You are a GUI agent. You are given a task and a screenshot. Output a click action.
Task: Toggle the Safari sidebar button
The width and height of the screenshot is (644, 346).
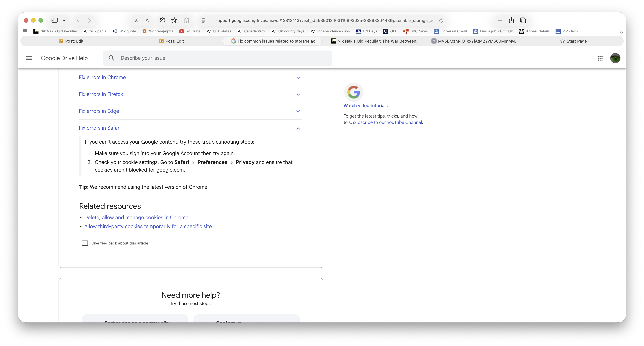click(55, 20)
